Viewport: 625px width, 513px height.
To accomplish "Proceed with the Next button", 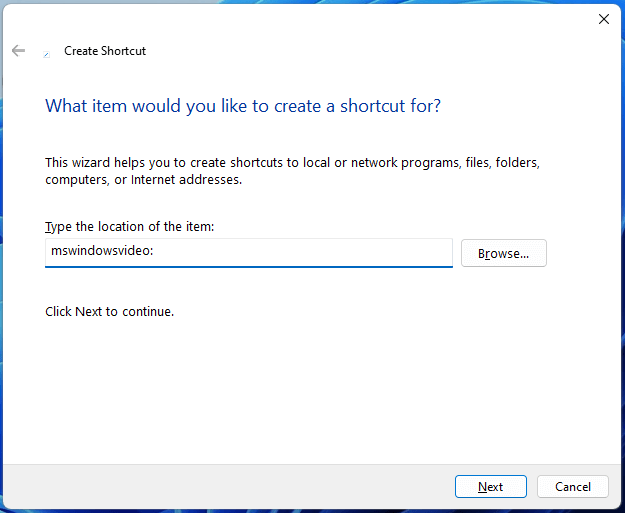I will tap(491, 486).
